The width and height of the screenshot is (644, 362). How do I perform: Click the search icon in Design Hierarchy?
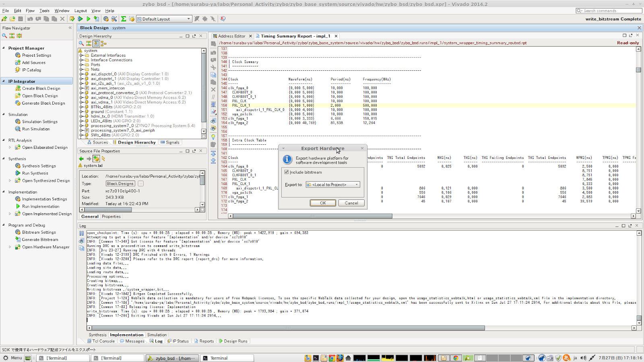81,43
